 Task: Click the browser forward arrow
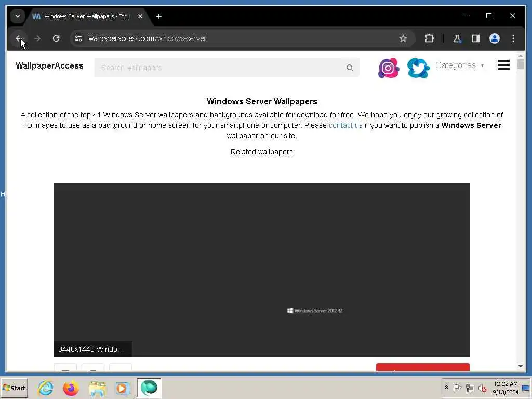point(37,38)
